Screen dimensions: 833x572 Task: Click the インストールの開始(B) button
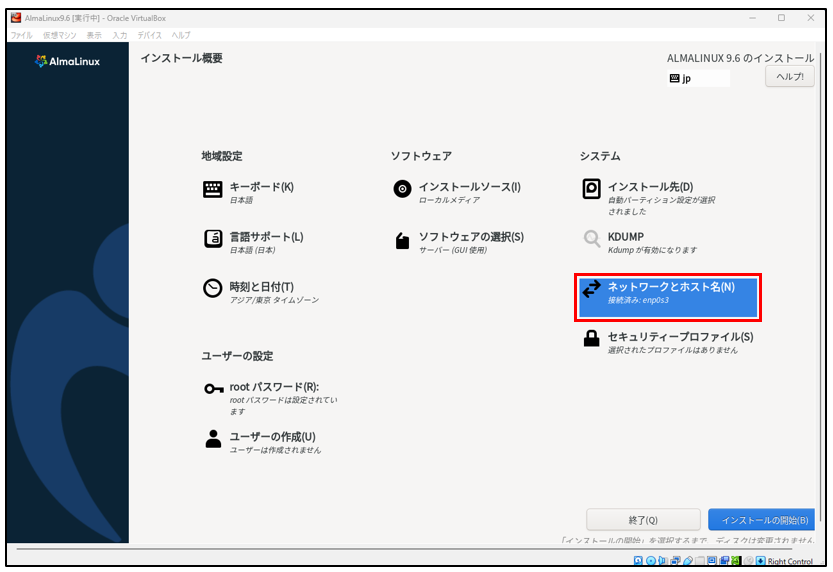[764, 520]
